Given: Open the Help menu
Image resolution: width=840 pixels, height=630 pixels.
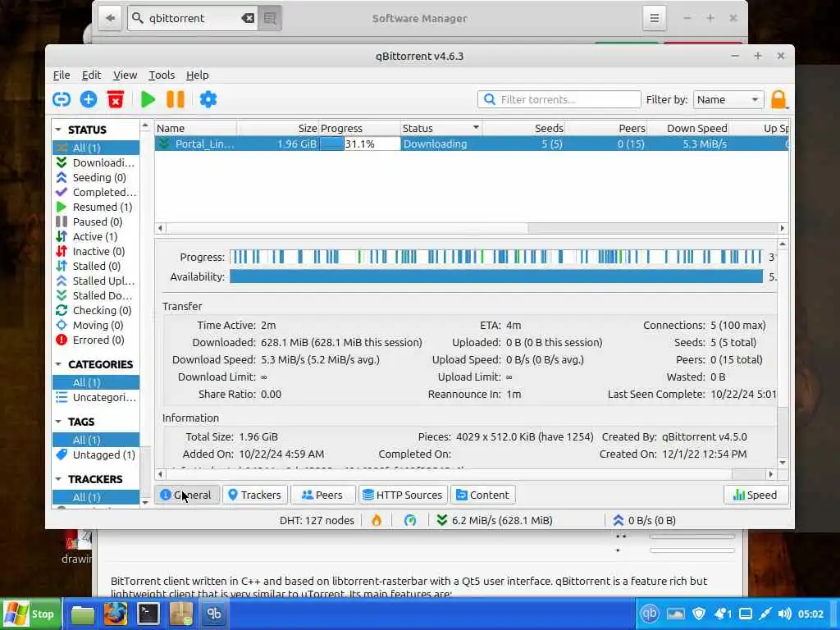Looking at the screenshot, I should tap(197, 75).
